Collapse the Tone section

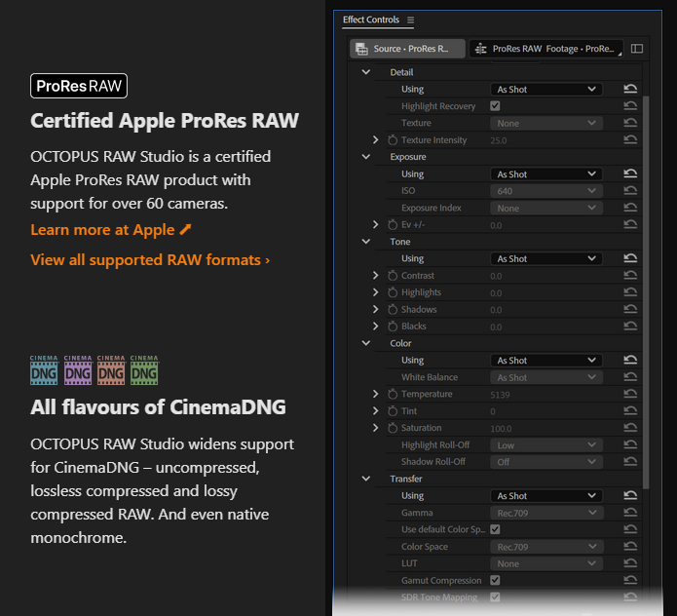coord(365,242)
